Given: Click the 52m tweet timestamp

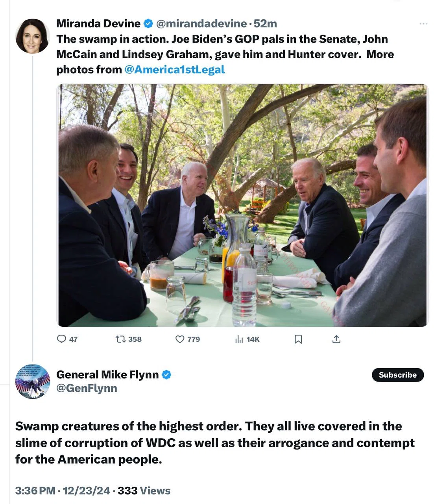Looking at the screenshot, I should tap(265, 24).
